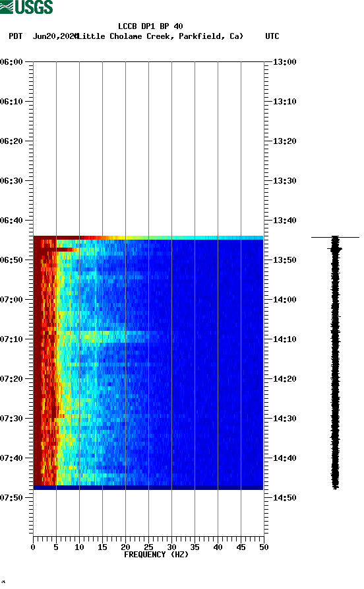
Task: Click the '25' frequency axis label
Action: 148,547
